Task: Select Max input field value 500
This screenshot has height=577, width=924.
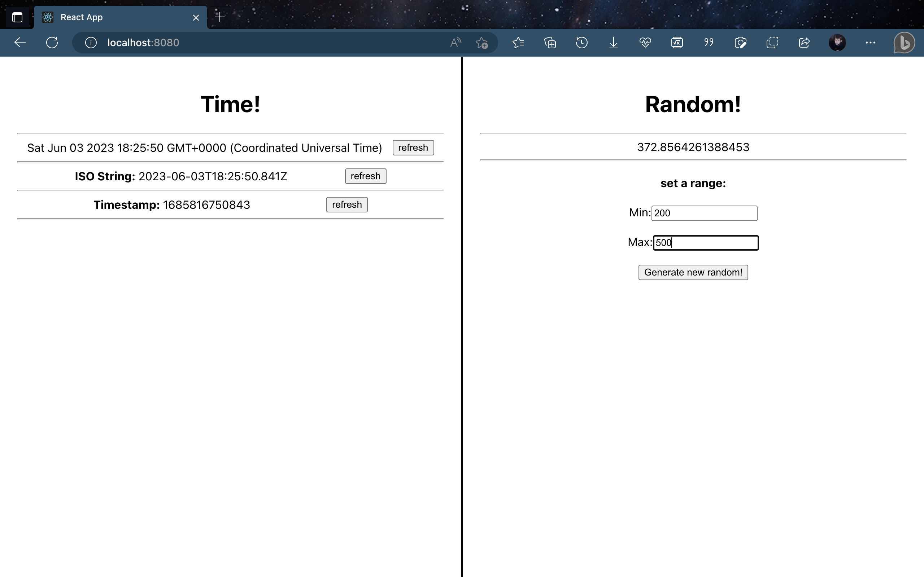Action: point(705,242)
